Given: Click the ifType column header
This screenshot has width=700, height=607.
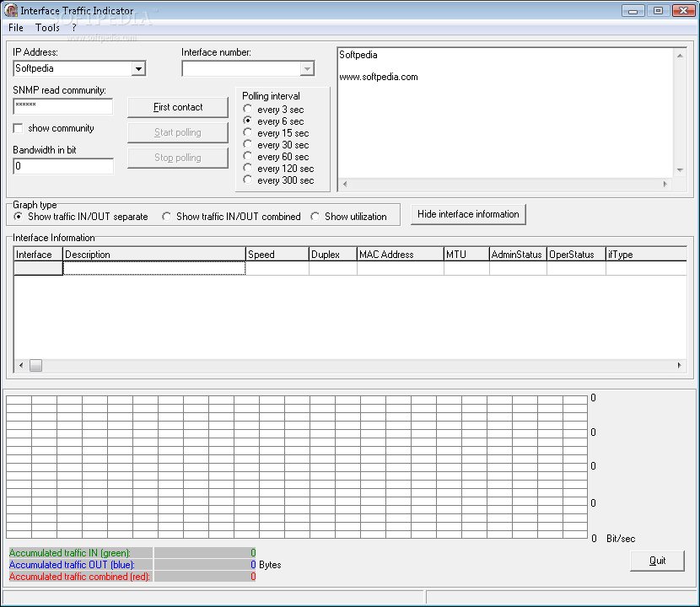Looking at the screenshot, I should pos(646,255).
